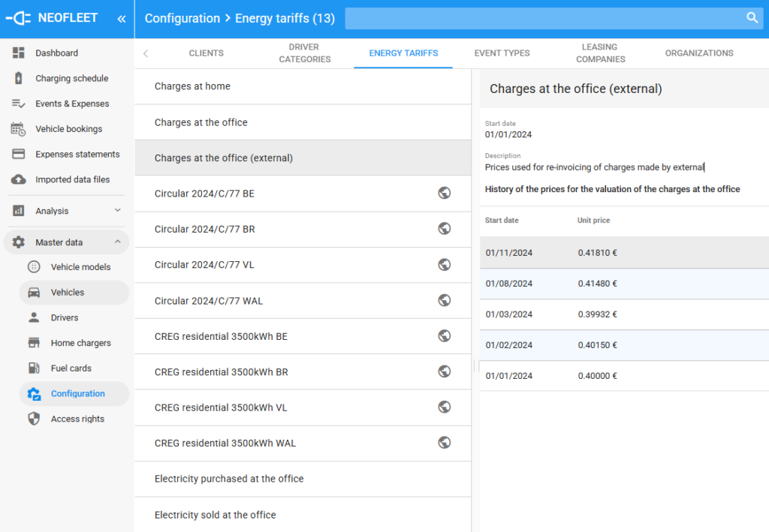Click globe icon on Circular 2024/C/77 BE
Screen dimensions: 769x532
(x=444, y=193)
